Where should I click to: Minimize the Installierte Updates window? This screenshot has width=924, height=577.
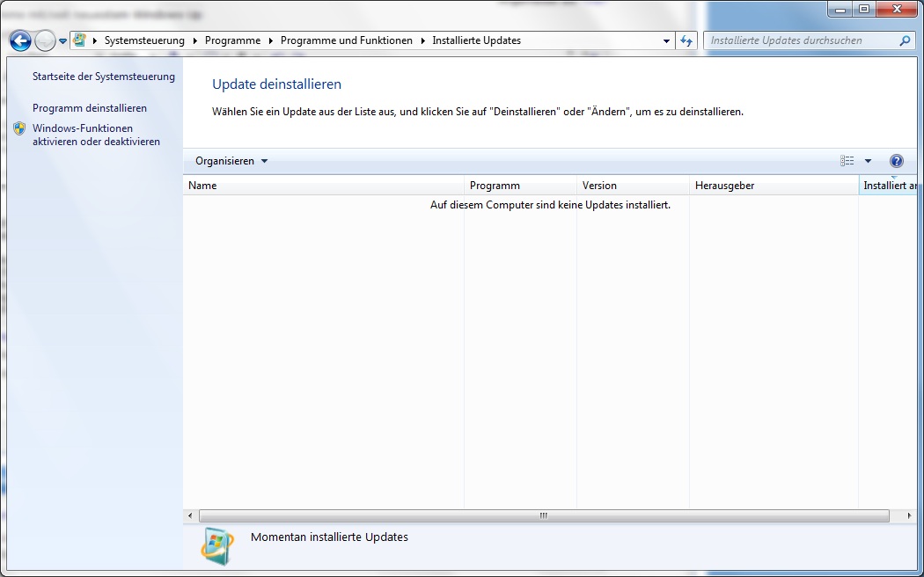pyautogui.click(x=840, y=10)
